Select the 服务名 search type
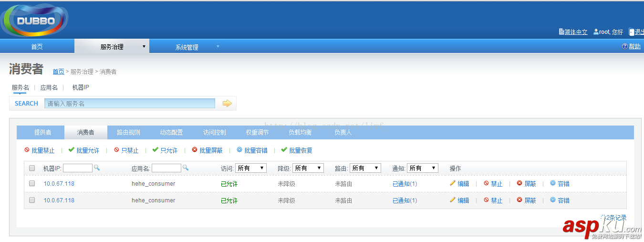 tap(21, 87)
